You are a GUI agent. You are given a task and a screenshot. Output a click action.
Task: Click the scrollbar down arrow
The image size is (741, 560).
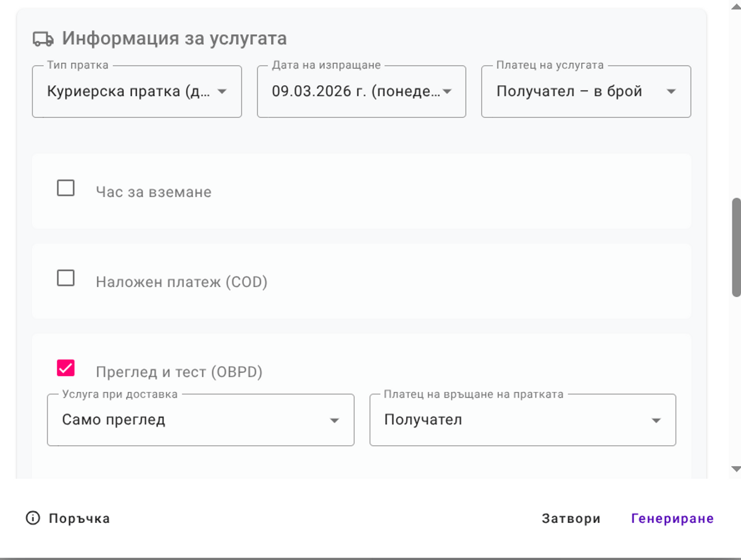tap(736, 469)
